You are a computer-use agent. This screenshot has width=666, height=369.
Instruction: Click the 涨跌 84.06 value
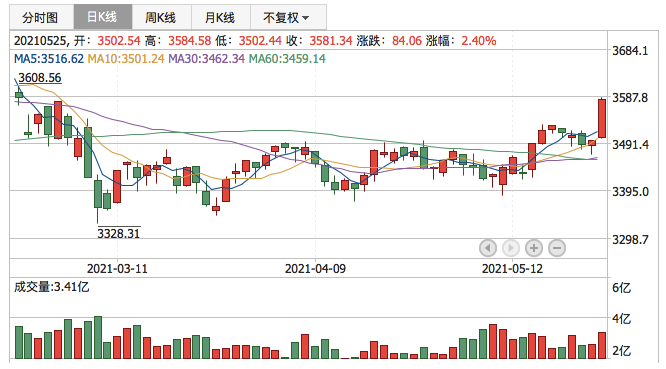(407, 41)
